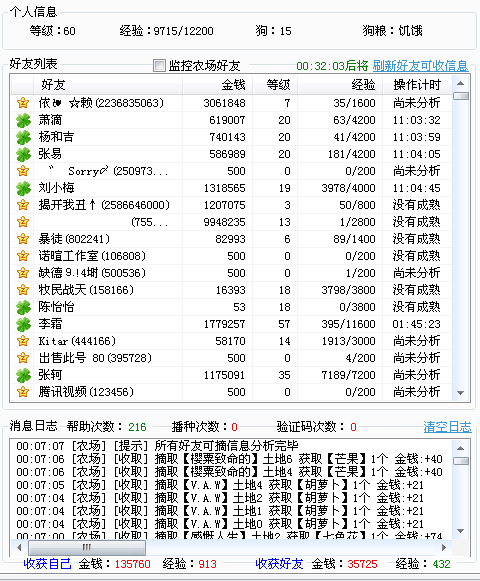480x581 pixels.
Task: Click timer value 11:03:32
Action: click(x=417, y=120)
